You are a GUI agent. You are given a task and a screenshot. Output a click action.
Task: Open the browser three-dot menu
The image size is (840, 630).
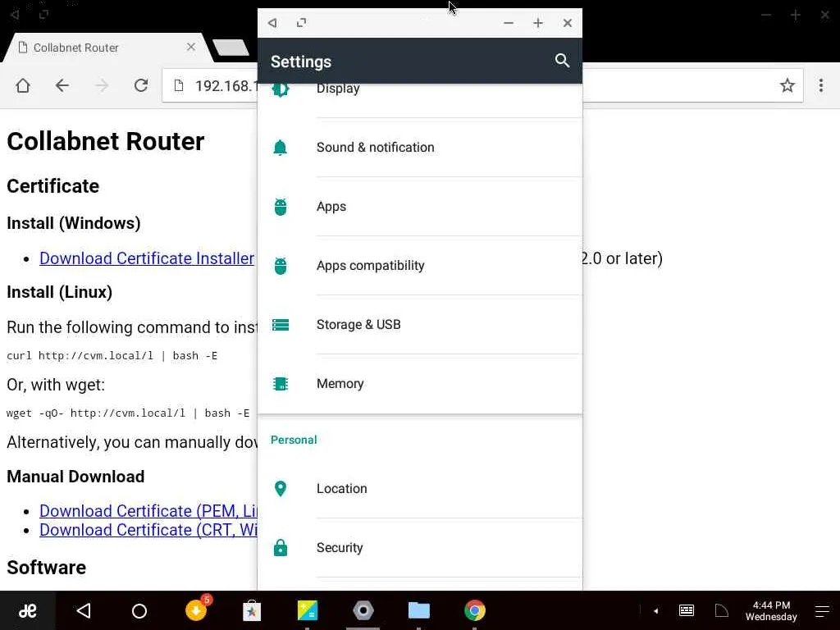pyautogui.click(x=820, y=85)
